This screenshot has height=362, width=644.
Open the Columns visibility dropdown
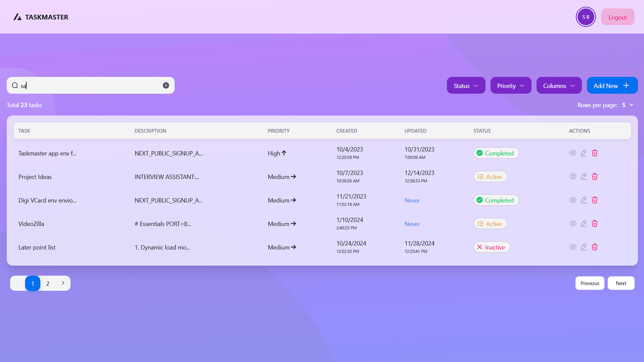point(559,86)
